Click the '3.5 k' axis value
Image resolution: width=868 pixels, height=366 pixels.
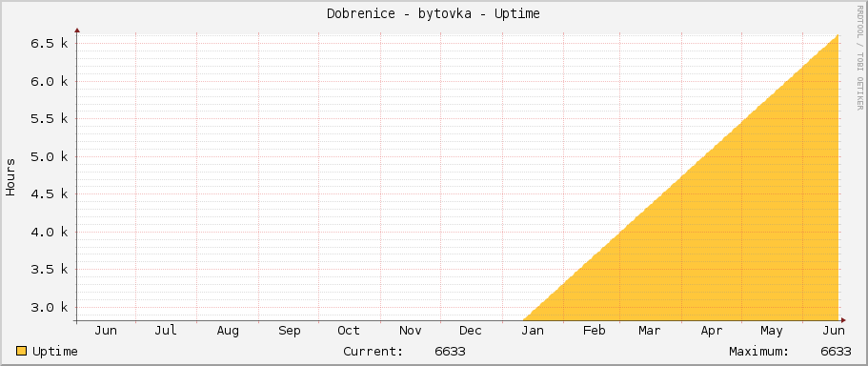(x=49, y=269)
